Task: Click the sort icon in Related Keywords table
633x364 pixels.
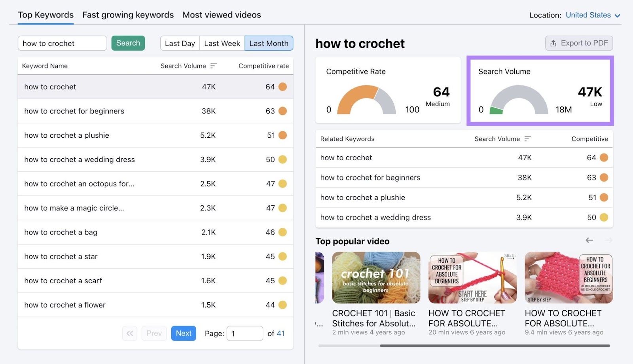Action: 527,139
